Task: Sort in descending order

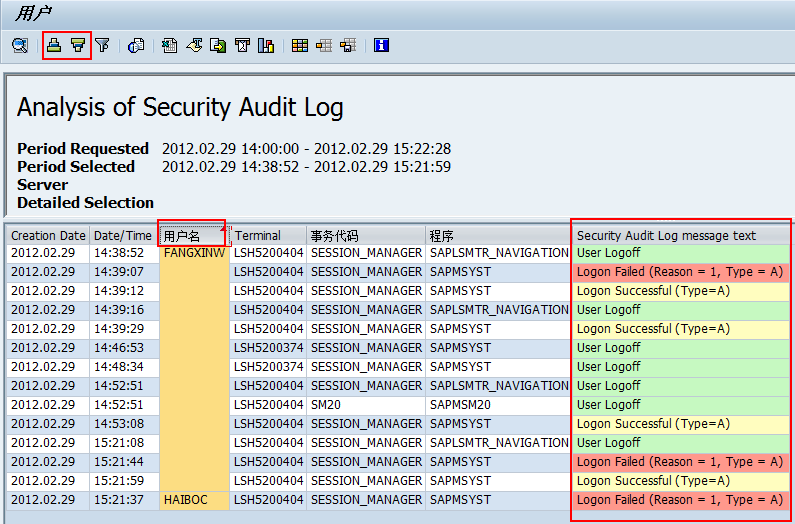Action: (x=77, y=45)
